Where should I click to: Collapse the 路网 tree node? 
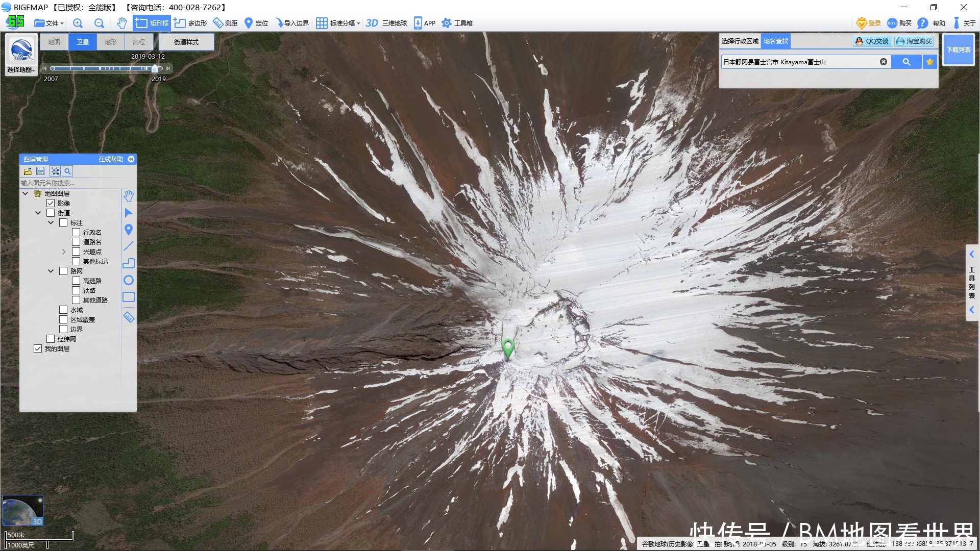pos(51,271)
